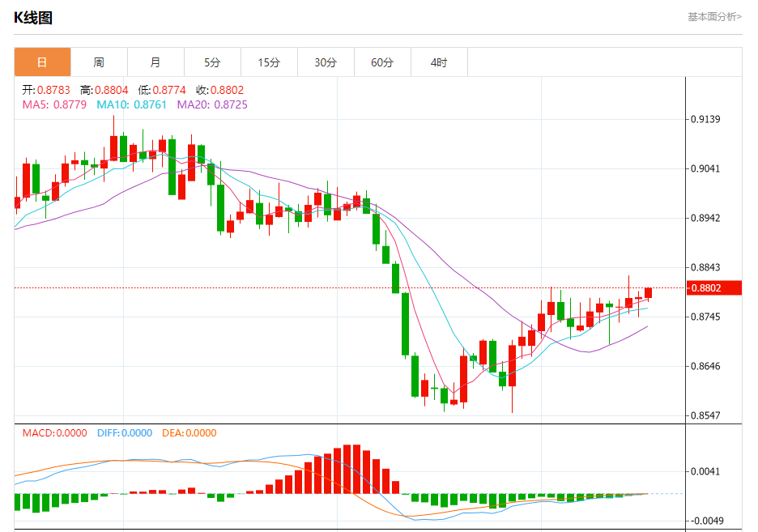Click the 0.8942 price axis label
Image resolution: width=758 pixels, height=532 pixels.
705,218
